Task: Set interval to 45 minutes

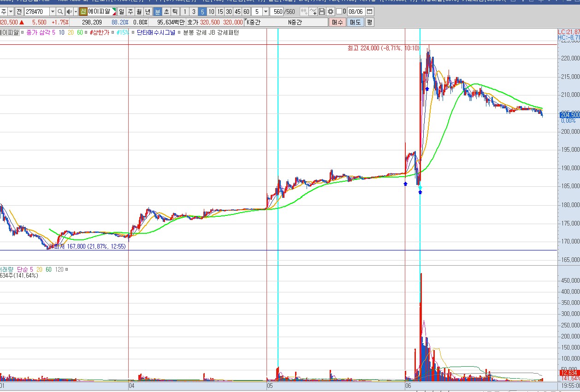Action: pos(237,12)
